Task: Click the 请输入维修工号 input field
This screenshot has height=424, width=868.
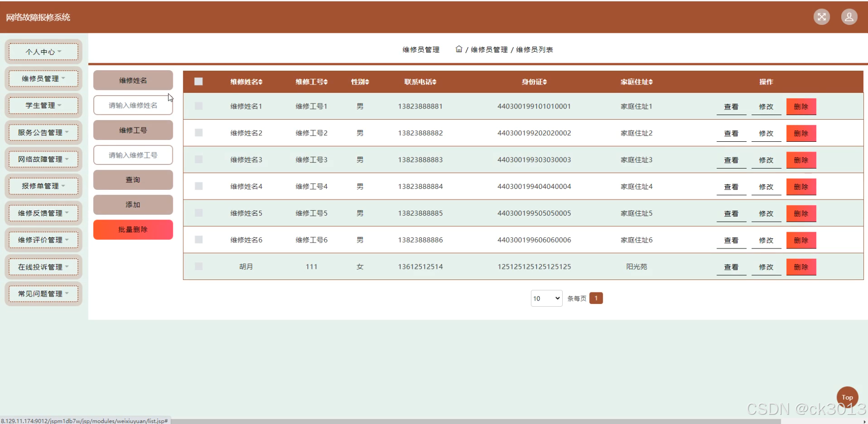Action: (x=133, y=155)
